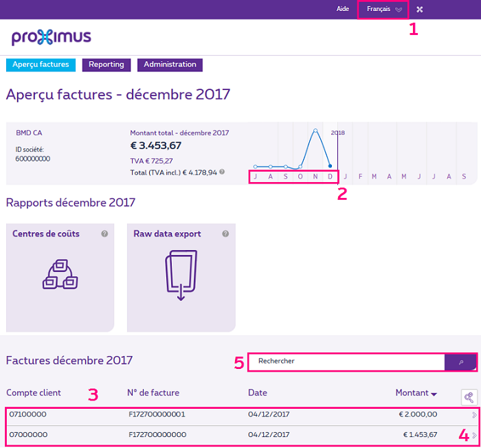481x448 pixels.
Task: Select the Aperçu factures tab
Action: click(41, 65)
